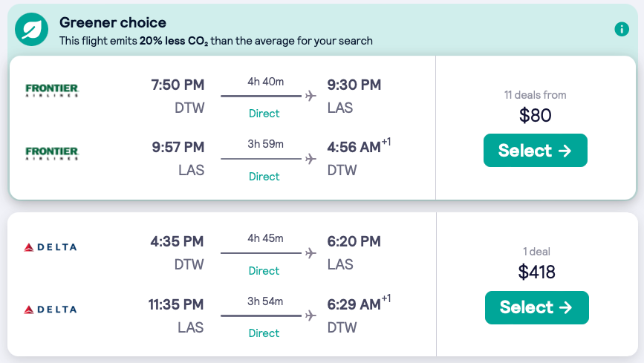
Task: Click the plane icon on the 4h 40m leg
Action: 310,96
